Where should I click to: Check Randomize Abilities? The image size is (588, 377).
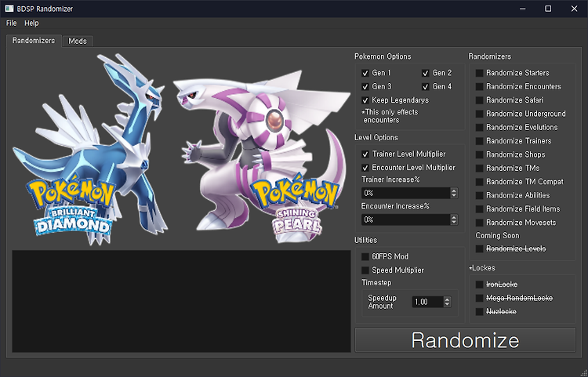pos(479,196)
